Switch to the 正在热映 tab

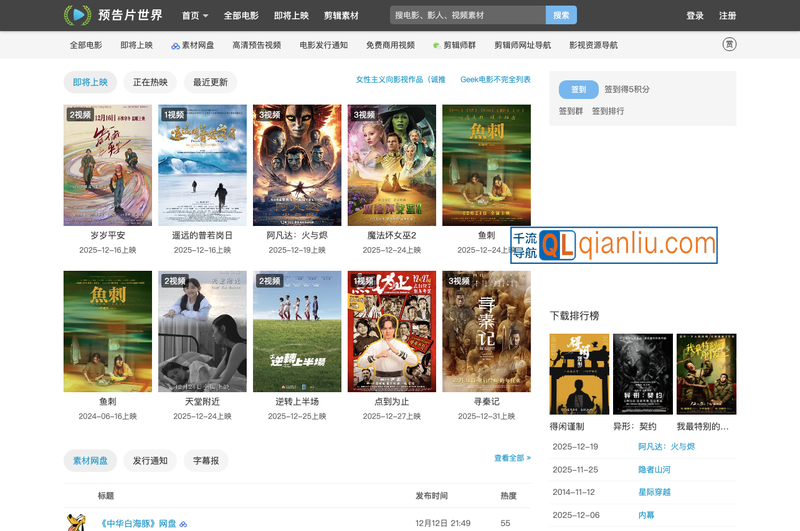pyautogui.click(x=151, y=82)
